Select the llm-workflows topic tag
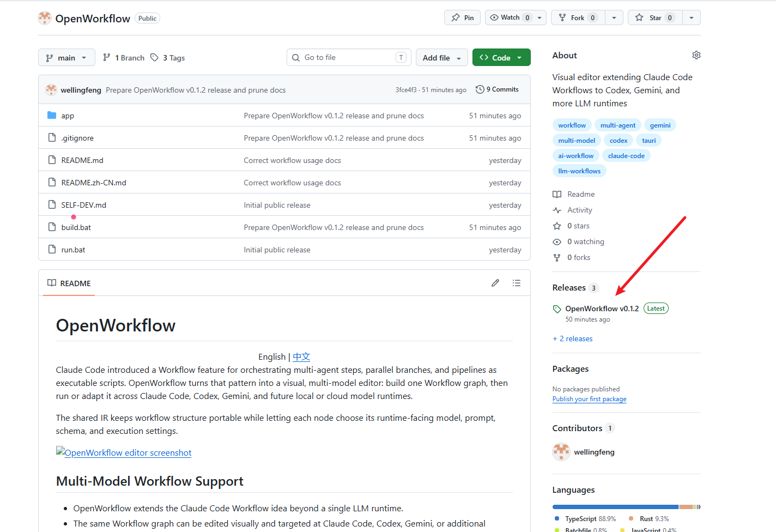 click(579, 171)
